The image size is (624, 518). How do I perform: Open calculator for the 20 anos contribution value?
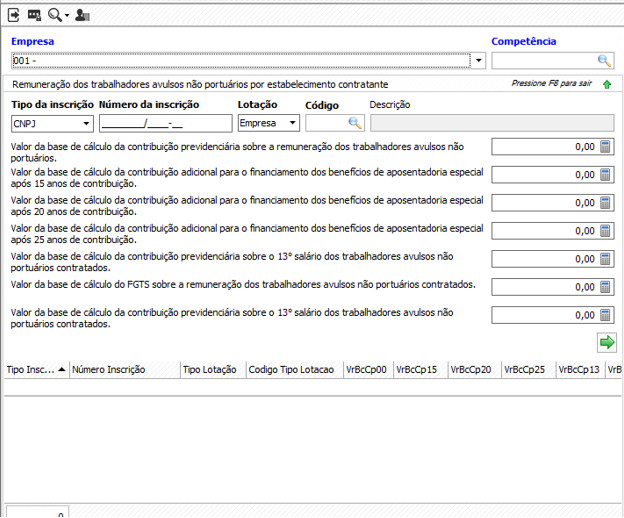(x=605, y=203)
